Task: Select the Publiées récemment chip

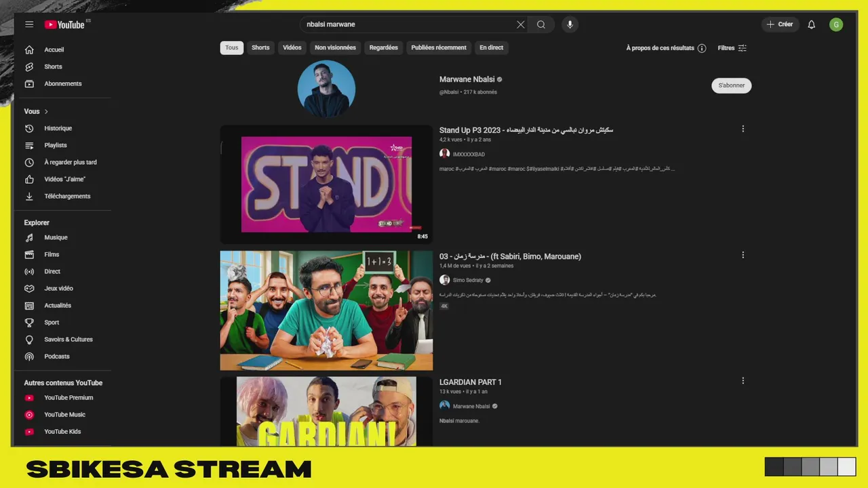Action: coord(439,47)
